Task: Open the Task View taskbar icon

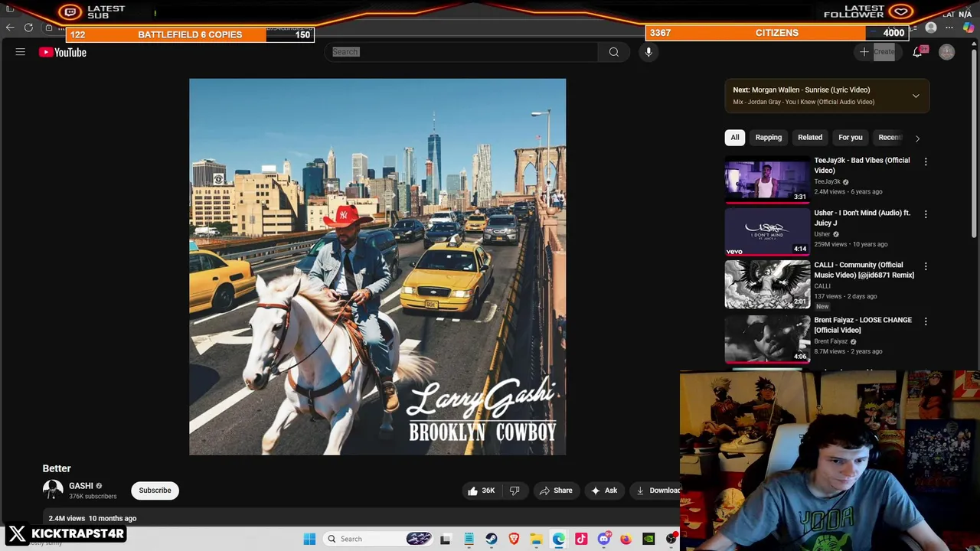Action: (446, 539)
